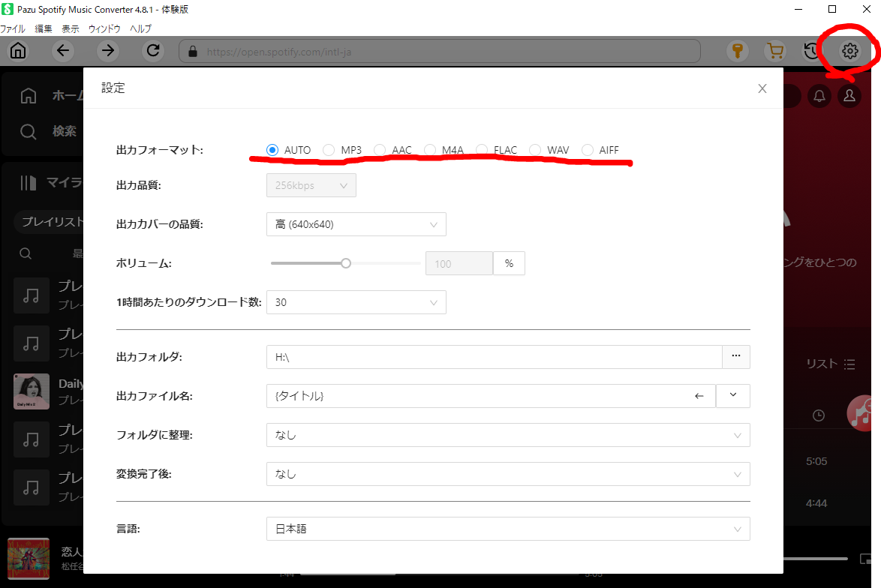The image size is (881, 588).
Task: Browse output folder with the ... button
Action: 735,357
